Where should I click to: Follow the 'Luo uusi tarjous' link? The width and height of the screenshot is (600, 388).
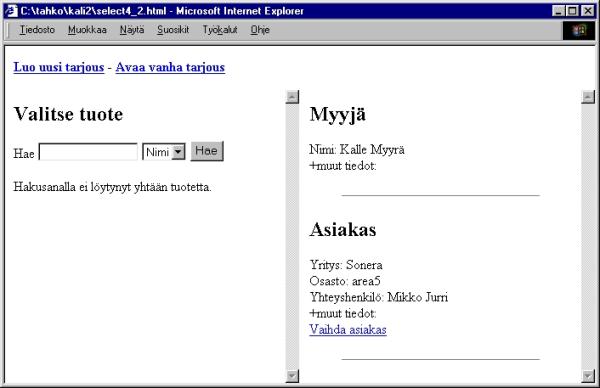59,67
